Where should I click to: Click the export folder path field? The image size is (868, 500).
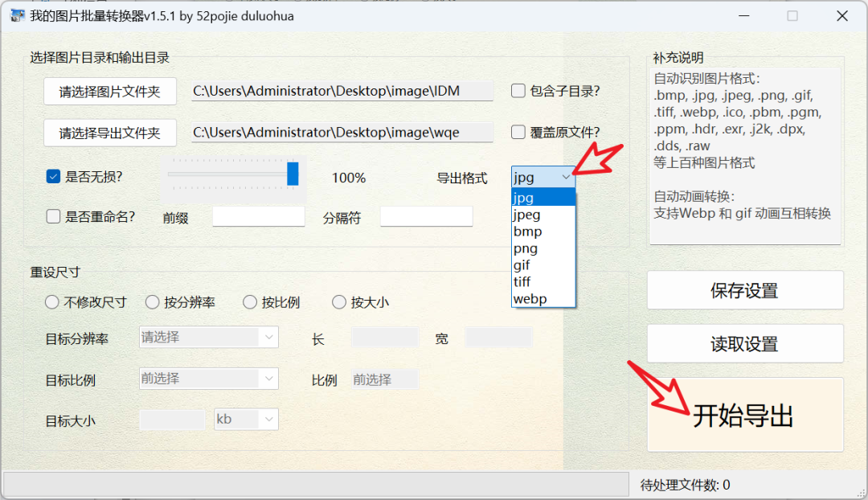[342, 133]
